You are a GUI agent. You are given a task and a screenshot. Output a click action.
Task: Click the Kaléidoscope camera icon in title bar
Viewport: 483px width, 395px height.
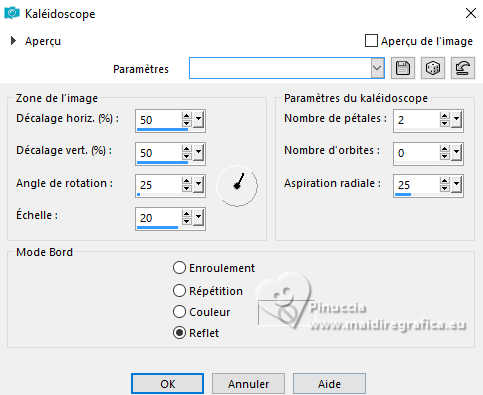click(x=12, y=13)
